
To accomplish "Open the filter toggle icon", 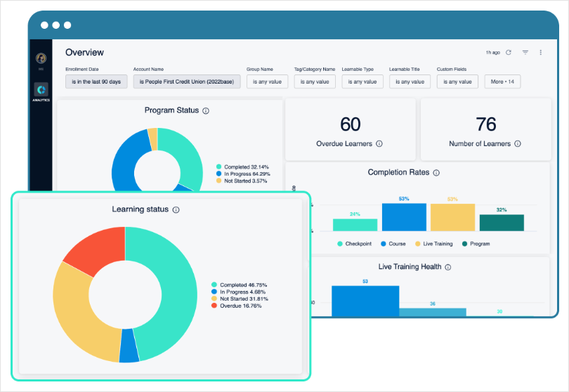I will pyautogui.click(x=525, y=53).
